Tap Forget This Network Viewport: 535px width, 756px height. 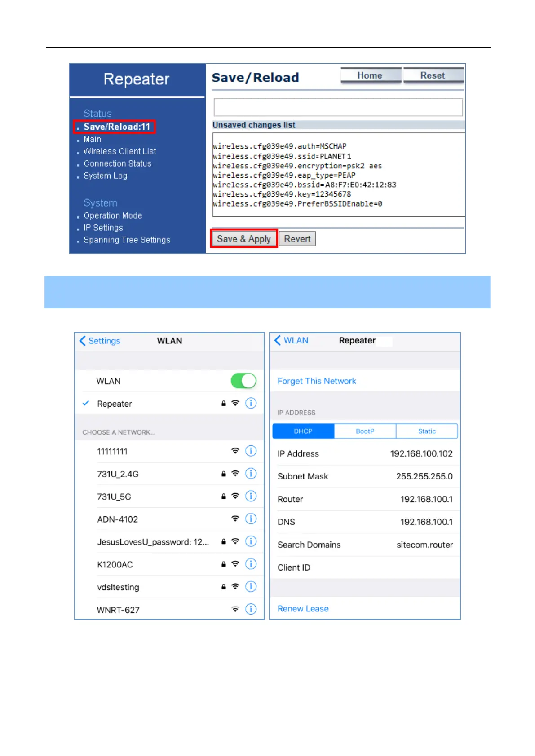point(317,381)
